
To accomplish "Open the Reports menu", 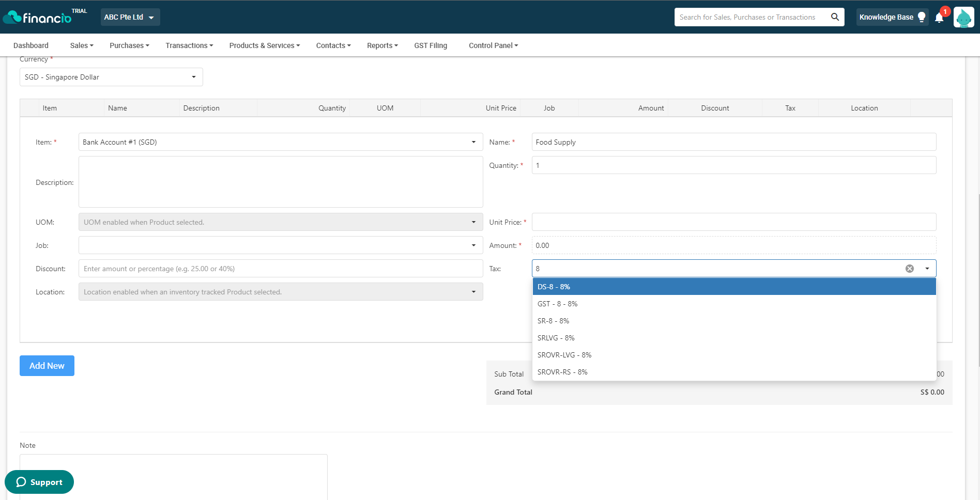I will (x=382, y=45).
